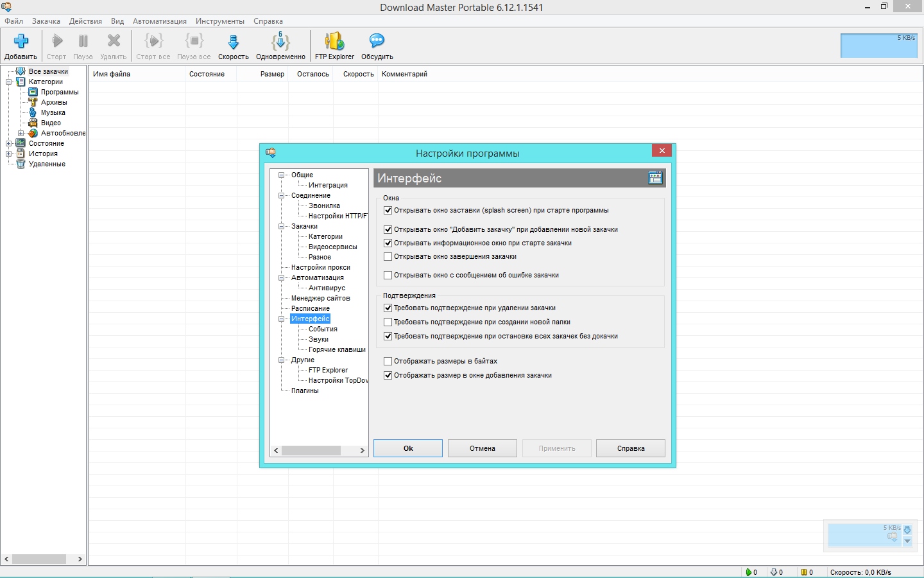This screenshot has height=578, width=924.
Task: Select the Категории icon in sidebar
Action: point(21,82)
